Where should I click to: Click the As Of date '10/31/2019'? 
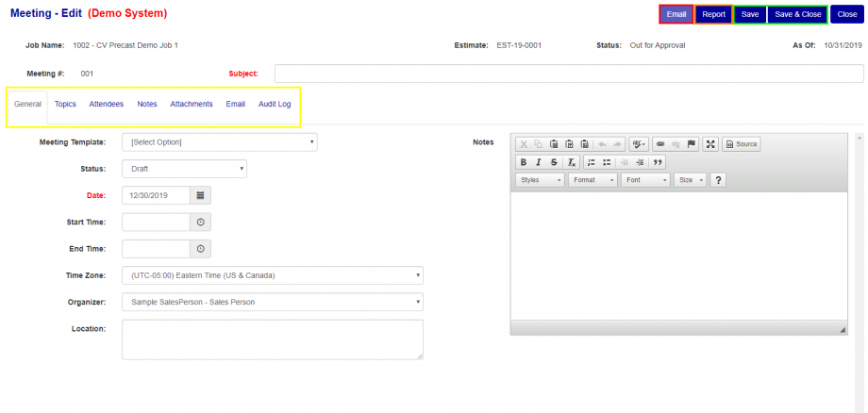(x=843, y=45)
